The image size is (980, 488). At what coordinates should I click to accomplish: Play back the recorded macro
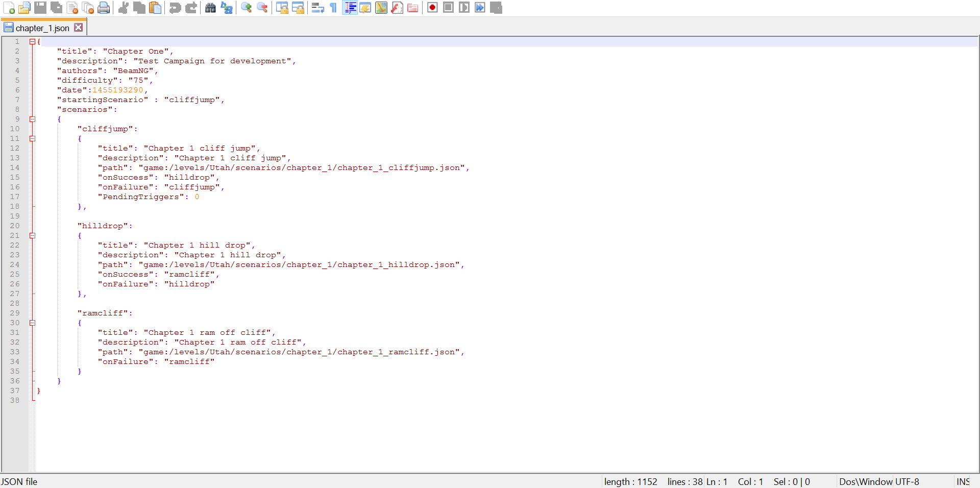coord(464,8)
